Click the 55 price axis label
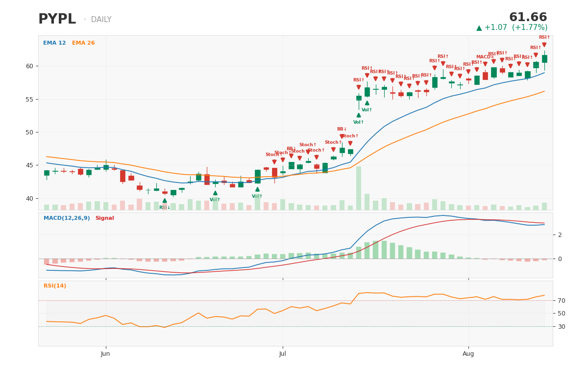The width and height of the screenshot is (588, 368). [x=29, y=99]
